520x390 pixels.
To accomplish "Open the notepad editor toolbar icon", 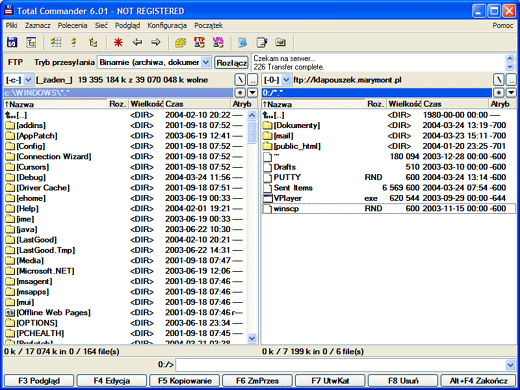I will [262, 42].
